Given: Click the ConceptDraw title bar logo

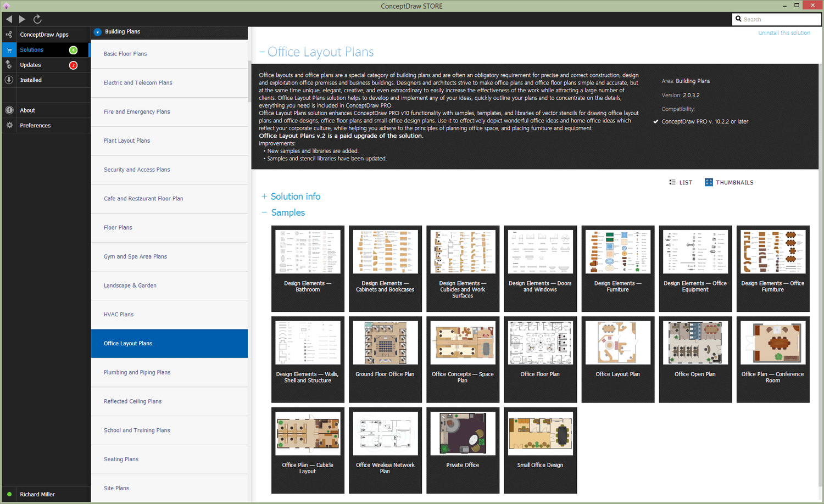Looking at the screenshot, I should pos(7,6).
